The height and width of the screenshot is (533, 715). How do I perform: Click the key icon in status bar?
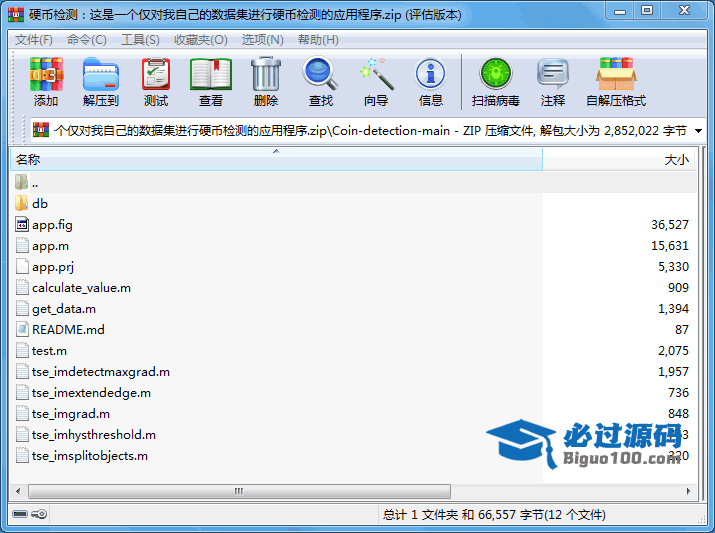[39, 514]
